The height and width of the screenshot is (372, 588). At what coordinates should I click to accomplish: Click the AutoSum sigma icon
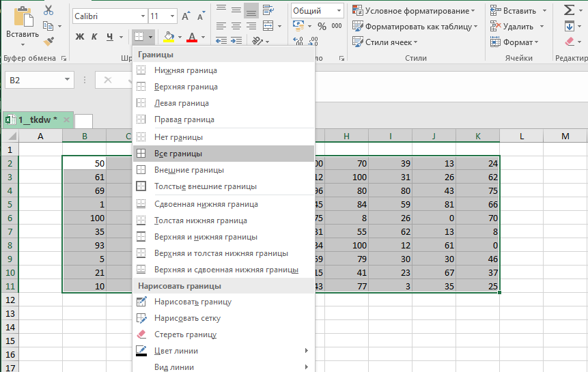click(x=569, y=10)
